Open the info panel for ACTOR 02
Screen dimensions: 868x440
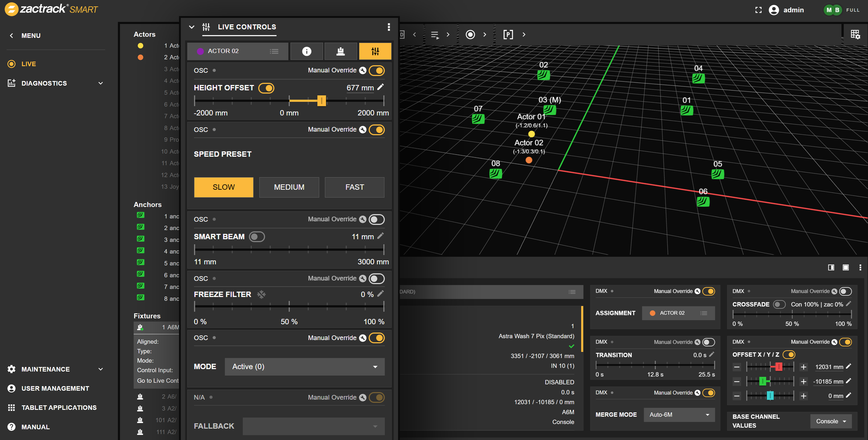[x=306, y=51]
